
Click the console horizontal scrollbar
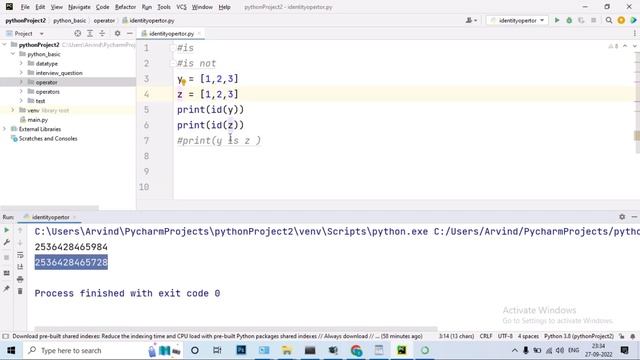point(236,329)
